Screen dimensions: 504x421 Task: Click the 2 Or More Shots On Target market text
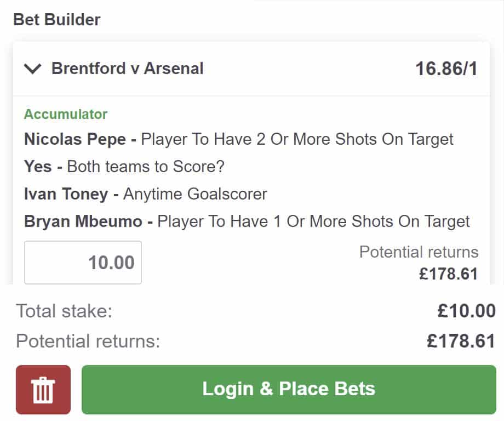pos(297,139)
